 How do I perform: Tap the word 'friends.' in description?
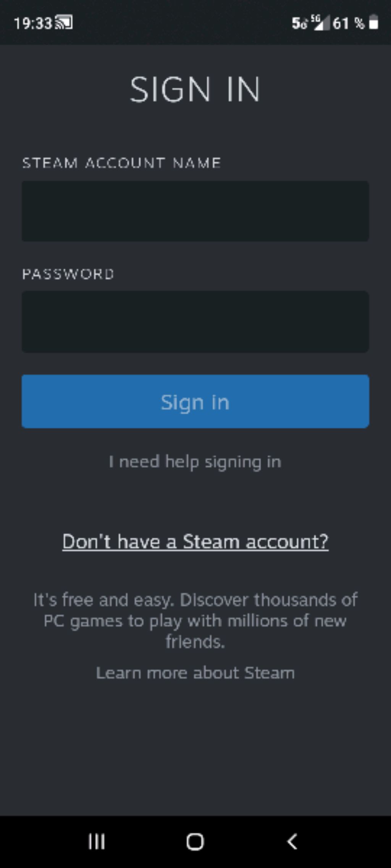(x=195, y=642)
